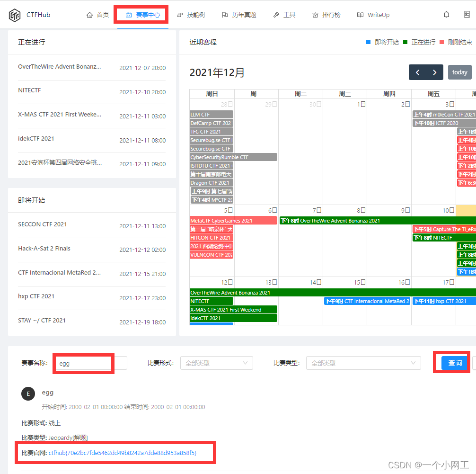Click 西湖论剑 calendar event

tap(212, 246)
